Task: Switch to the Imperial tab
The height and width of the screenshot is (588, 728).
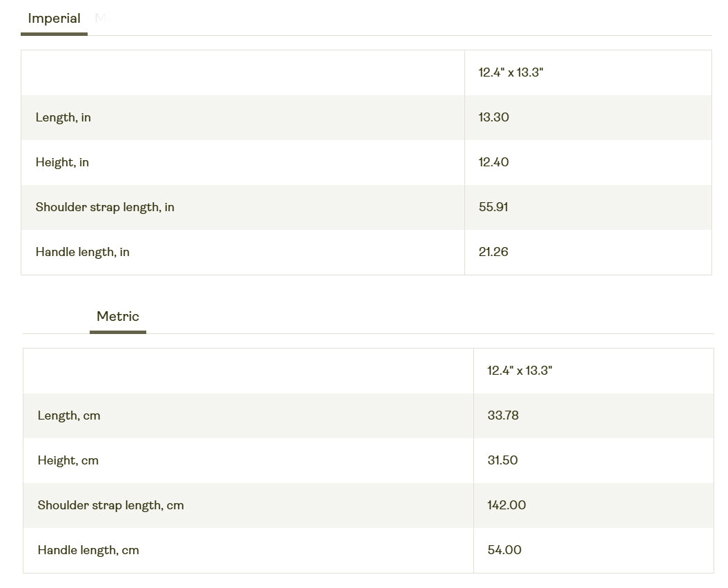Action: click(x=54, y=19)
